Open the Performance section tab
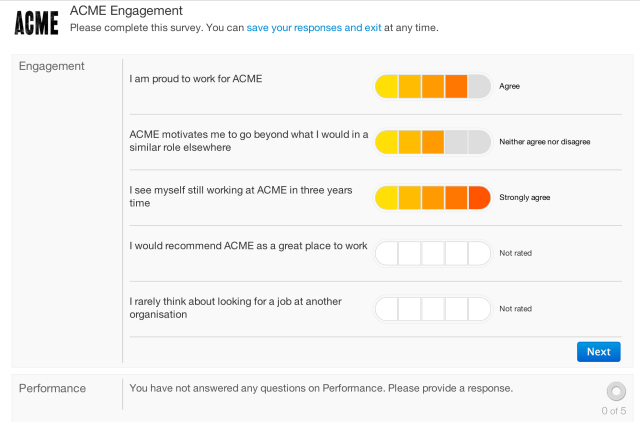The width and height of the screenshot is (640, 422). (52, 388)
